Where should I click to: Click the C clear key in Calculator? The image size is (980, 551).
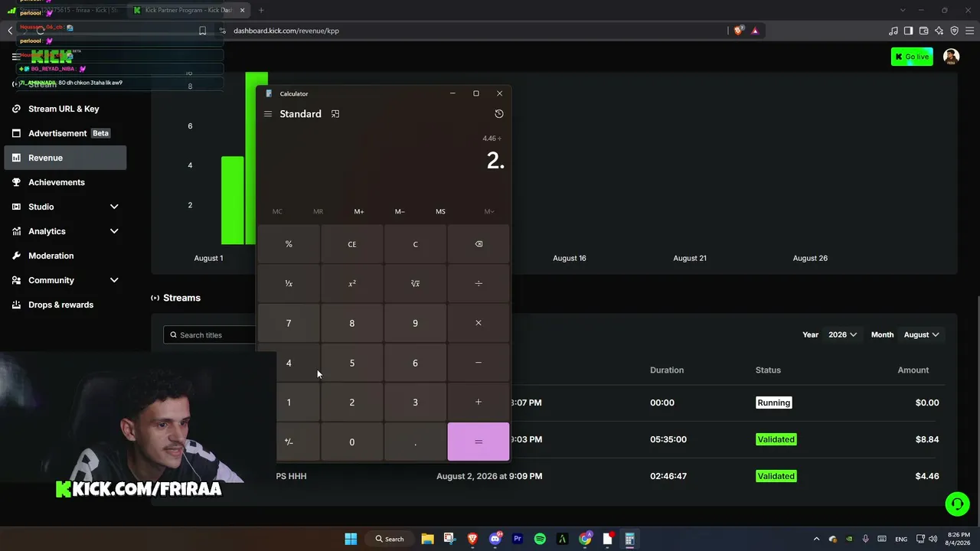pyautogui.click(x=415, y=244)
